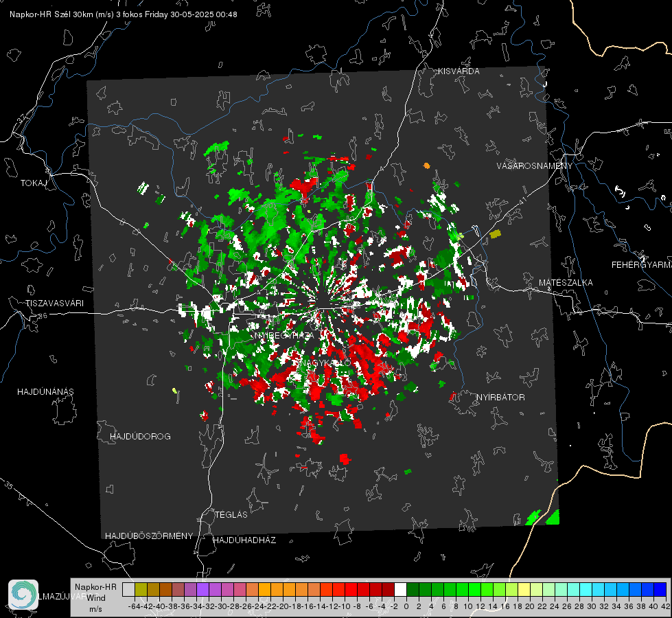Select the leftmost light gray legend swatch
672x618 pixels.
pos(128,589)
